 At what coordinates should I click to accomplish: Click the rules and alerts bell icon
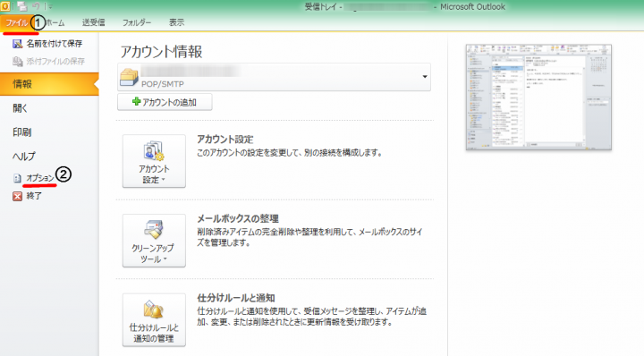click(x=154, y=309)
